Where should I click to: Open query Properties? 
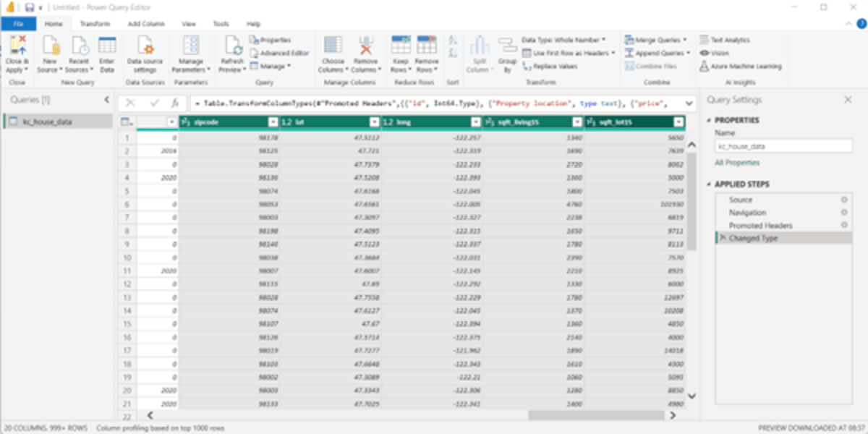[270, 40]
